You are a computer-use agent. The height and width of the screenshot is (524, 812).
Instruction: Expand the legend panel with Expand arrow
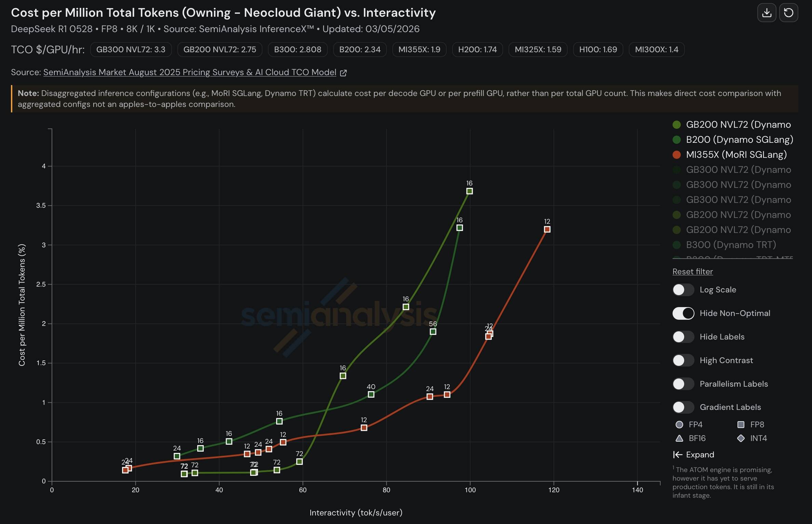point(694,455)
